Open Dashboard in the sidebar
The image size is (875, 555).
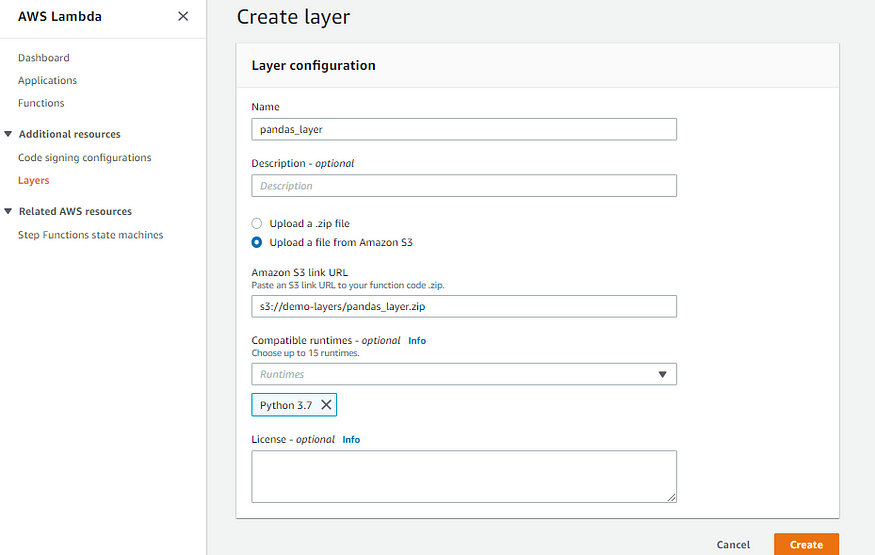(44, 58)
